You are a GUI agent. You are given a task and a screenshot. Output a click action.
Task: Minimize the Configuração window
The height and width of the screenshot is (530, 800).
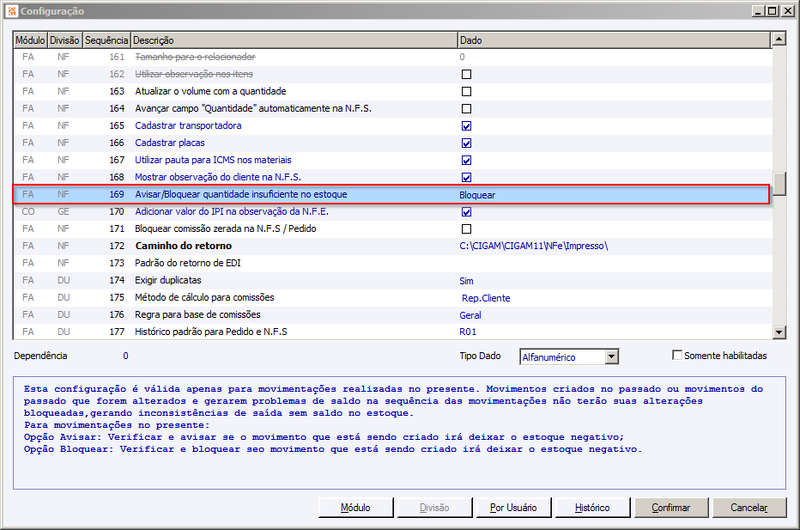click(x=758, y=11)
